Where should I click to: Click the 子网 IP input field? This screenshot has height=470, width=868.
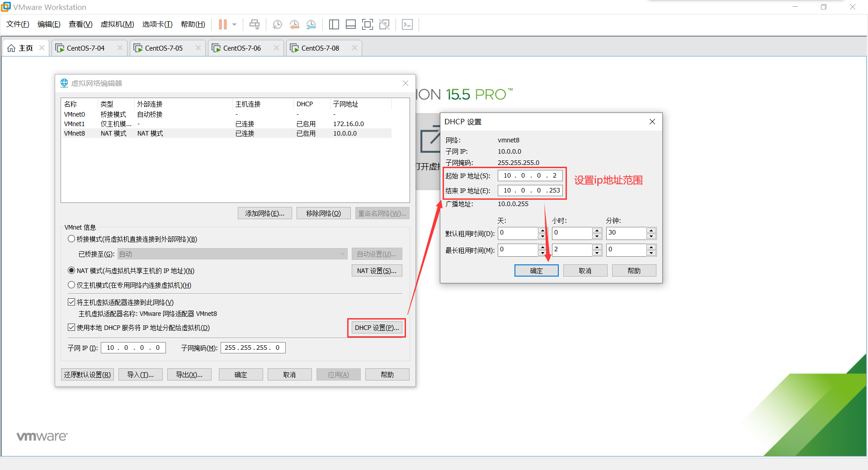[x=133, y=348]
